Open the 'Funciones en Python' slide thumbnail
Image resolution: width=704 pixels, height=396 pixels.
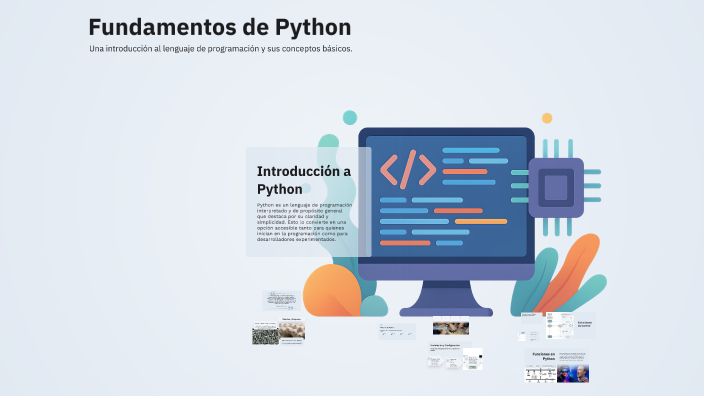tap(557, 366)
